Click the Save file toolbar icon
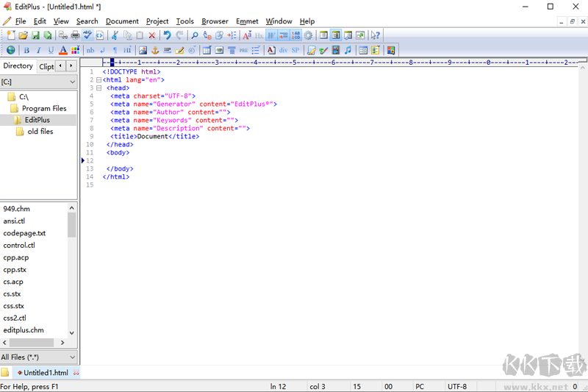 [35, 35]
